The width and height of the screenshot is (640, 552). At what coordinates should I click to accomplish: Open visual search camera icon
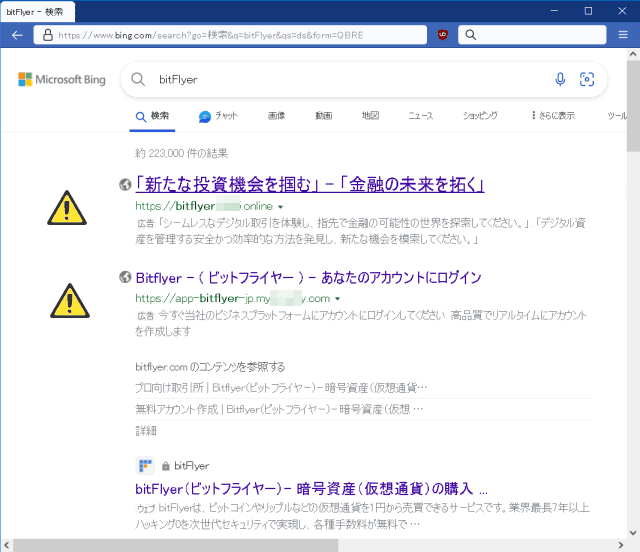587,79
